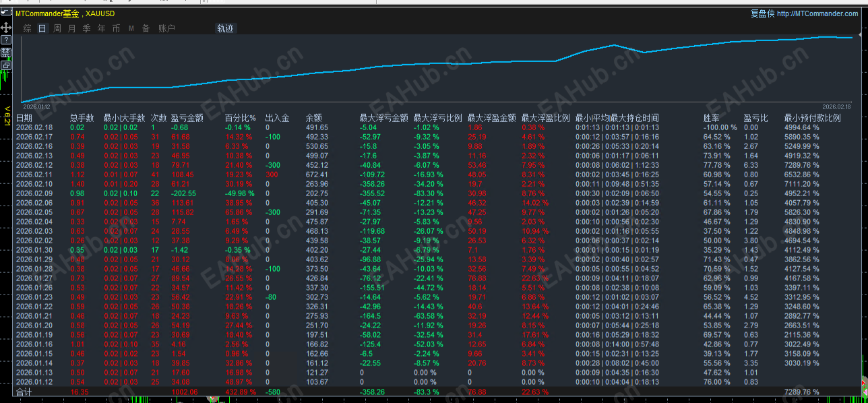Click the 日期 column header
Screen dimensions: 868x403
[x=24, y=118]
